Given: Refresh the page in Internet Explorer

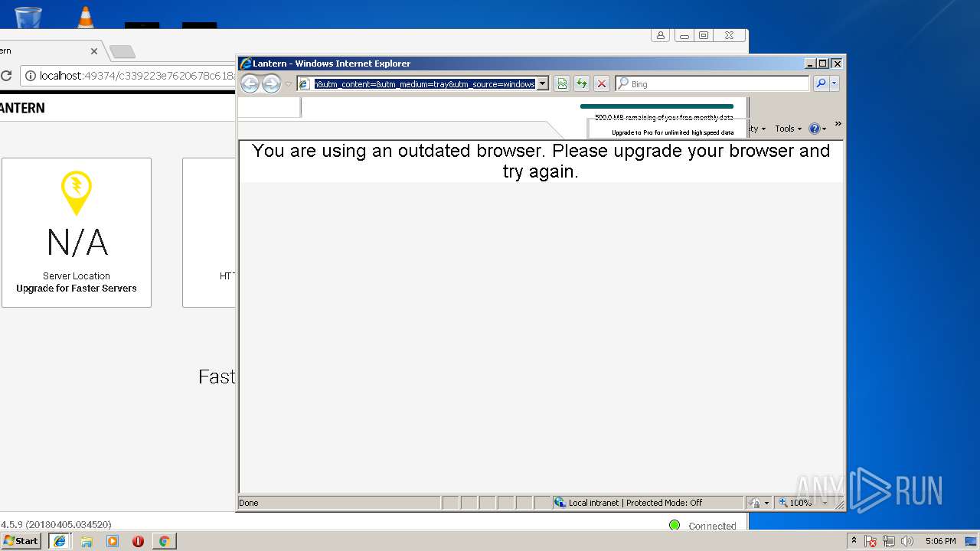Looking at the screenshot, I should pos(582,84).
